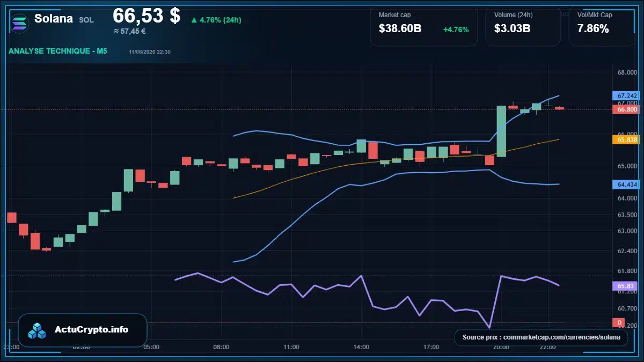Select the Solana coin name

54,19
